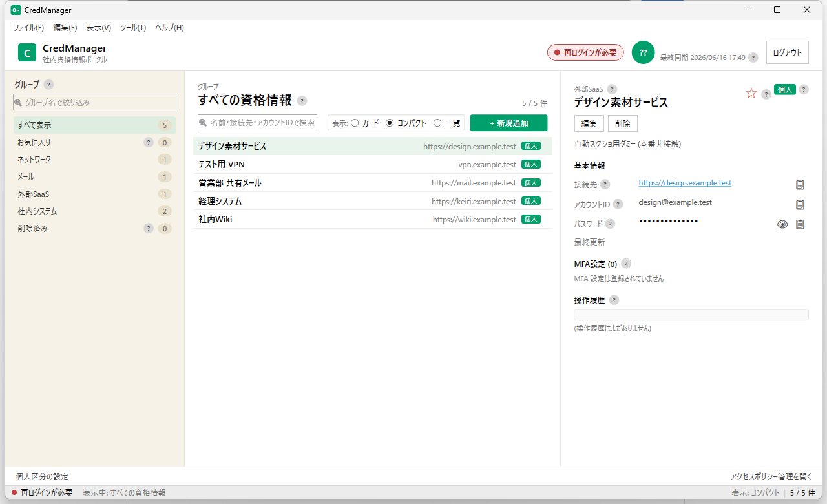Click help icon beside 接続先 label

coord(605,184)
